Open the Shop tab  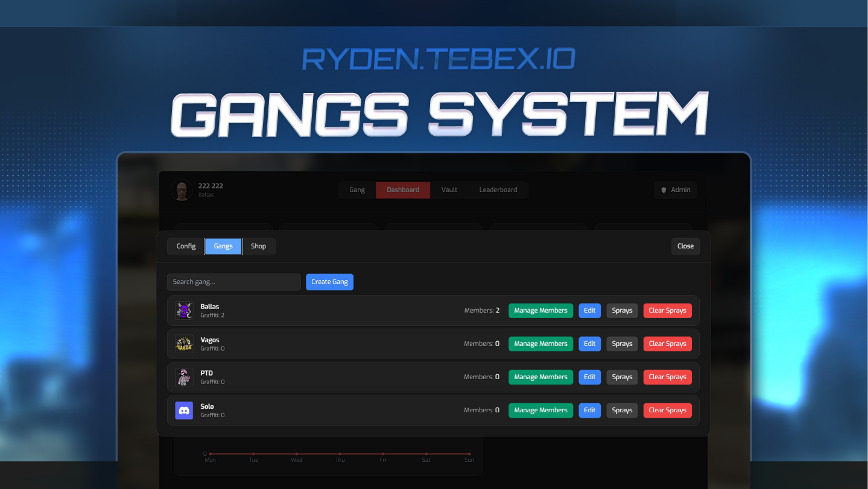(259, 246)
